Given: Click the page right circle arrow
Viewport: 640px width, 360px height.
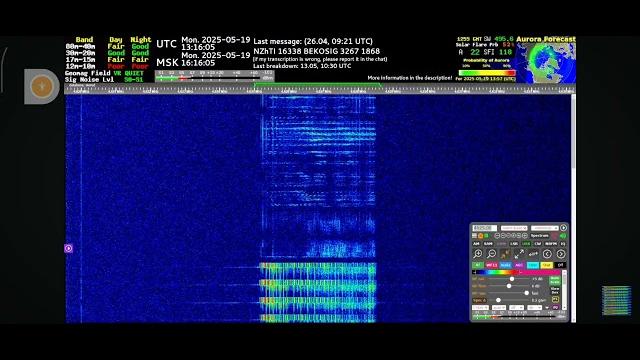Looking at the screenshot, I should tap(561, 254).
